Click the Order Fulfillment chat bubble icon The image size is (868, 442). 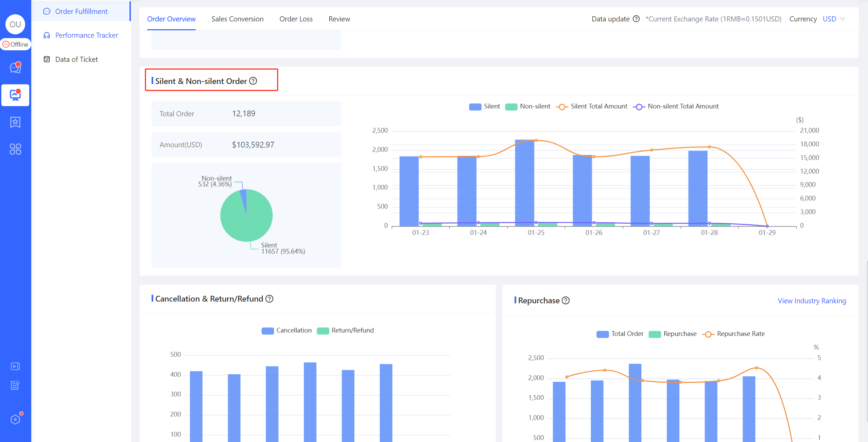coord(47,11)
